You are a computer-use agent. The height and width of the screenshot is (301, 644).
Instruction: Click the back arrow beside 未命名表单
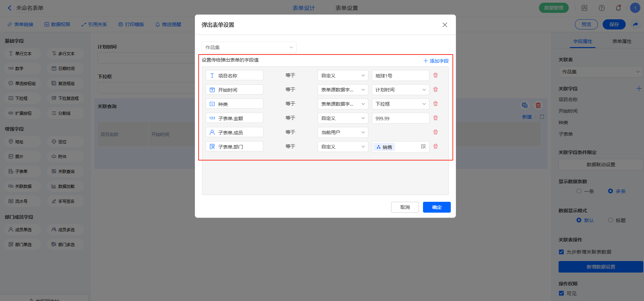click(9, 8)
